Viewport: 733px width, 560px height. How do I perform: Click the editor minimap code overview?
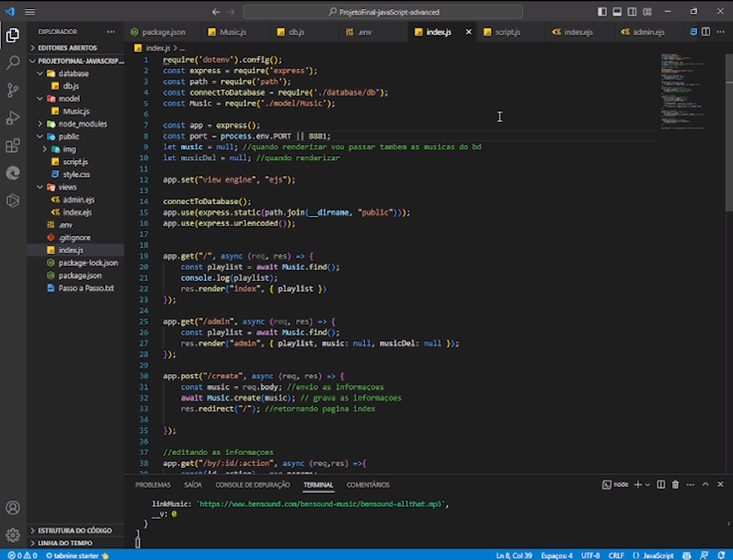pos(683,91)
